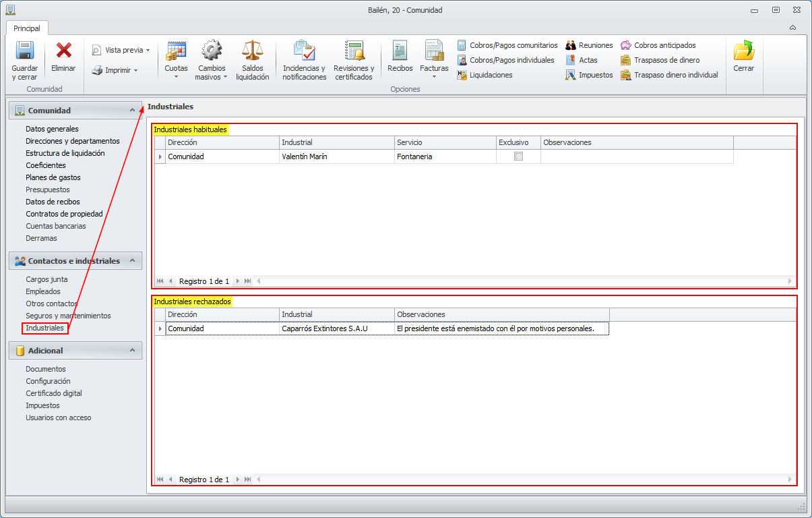
Task: Open Empleados
Action: (43, 291)
